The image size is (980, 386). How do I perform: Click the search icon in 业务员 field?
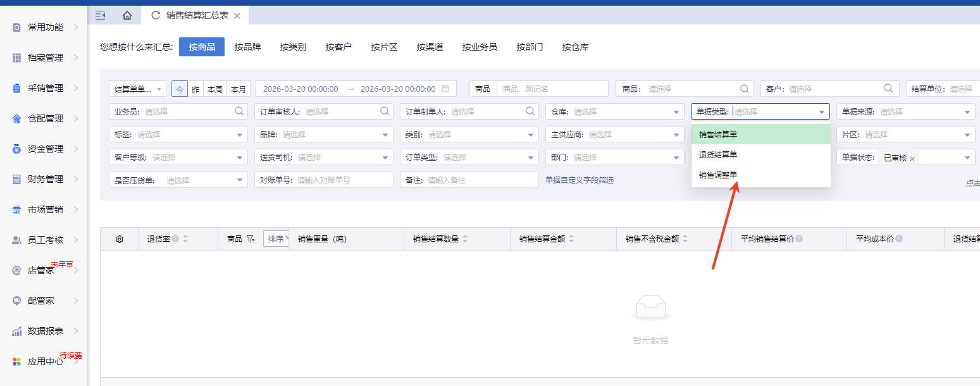239,111
